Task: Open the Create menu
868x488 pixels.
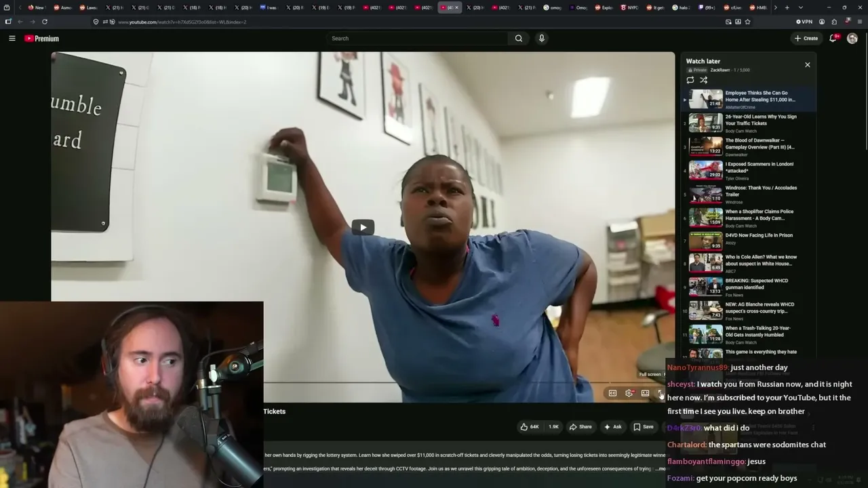Action: click(806, 39)
